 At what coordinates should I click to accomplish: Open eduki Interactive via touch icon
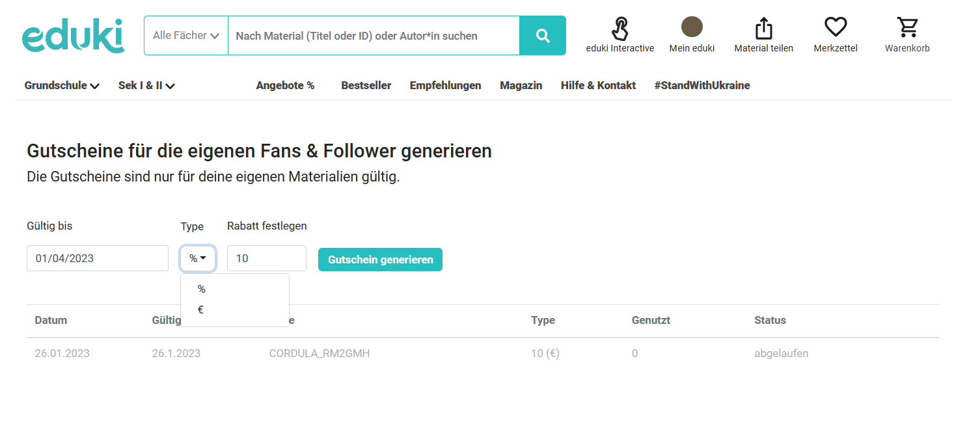pos(620,29)
